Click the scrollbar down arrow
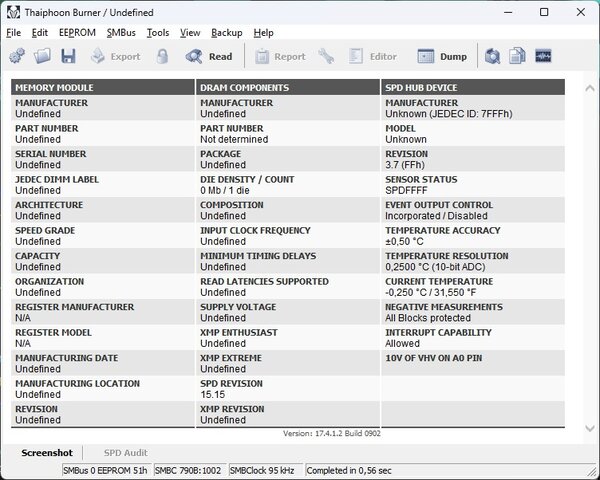Image resolution: width=600 pixels, height=480 pixels. 590,429
